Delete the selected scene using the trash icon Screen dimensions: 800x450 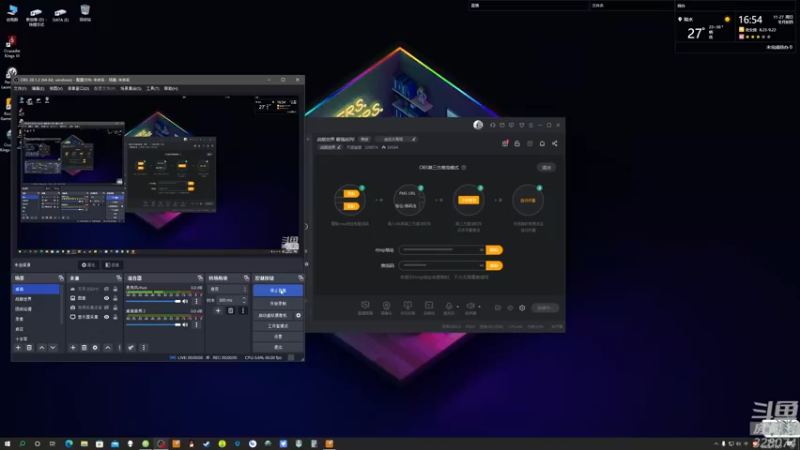tap(30, 347)
